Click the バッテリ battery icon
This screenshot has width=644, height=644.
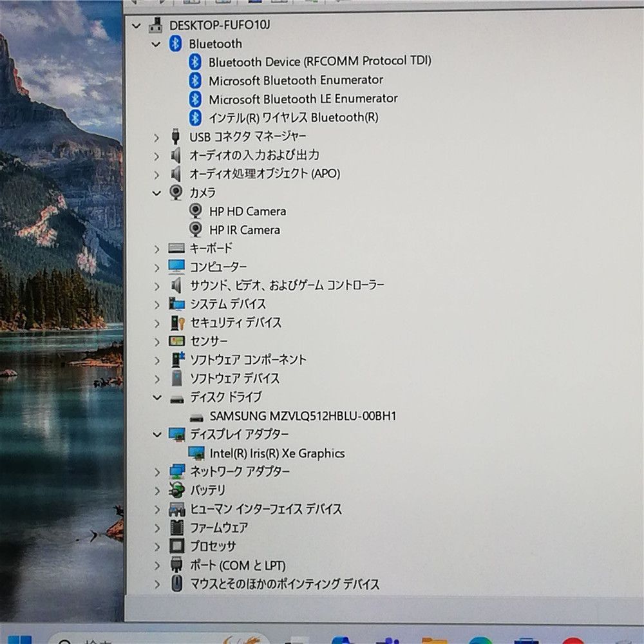click(x=176, y=490)
